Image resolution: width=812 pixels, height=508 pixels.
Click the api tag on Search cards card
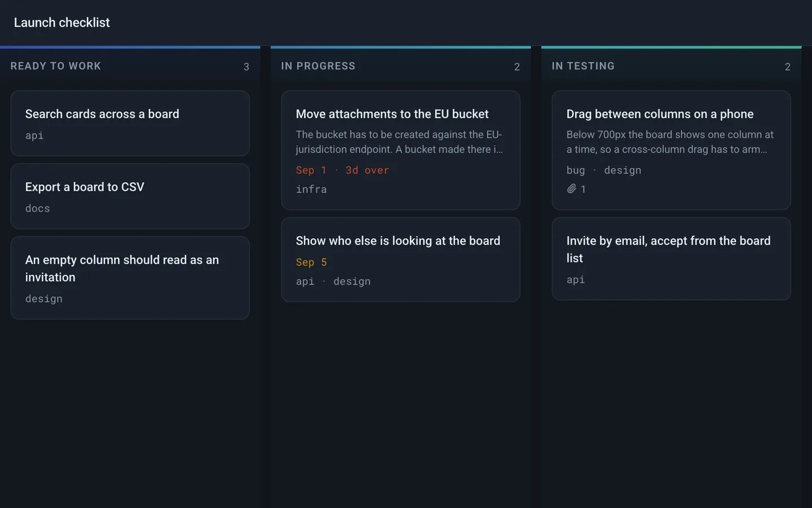[x=34, y=135]
